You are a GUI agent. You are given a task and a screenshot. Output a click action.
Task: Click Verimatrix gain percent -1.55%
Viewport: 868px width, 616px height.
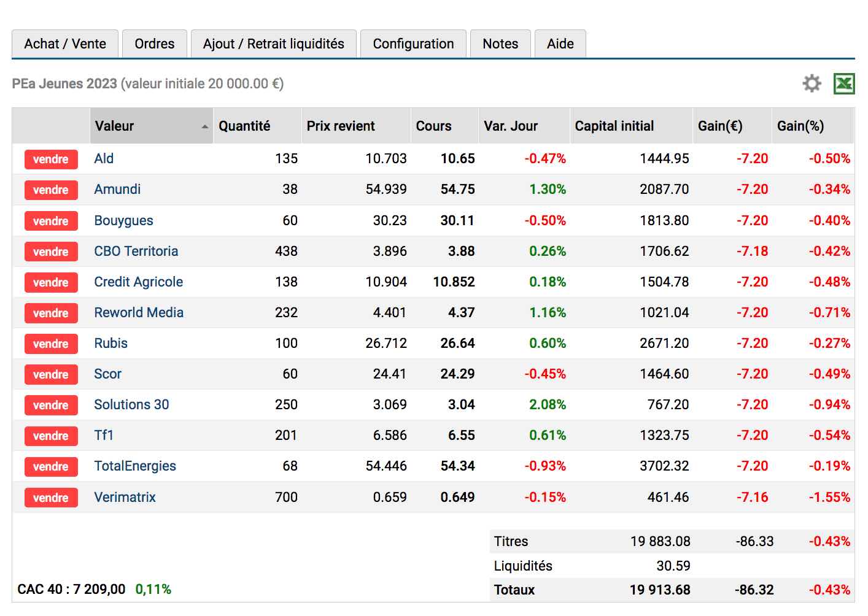pyautogui.click(x=829, y=497)
